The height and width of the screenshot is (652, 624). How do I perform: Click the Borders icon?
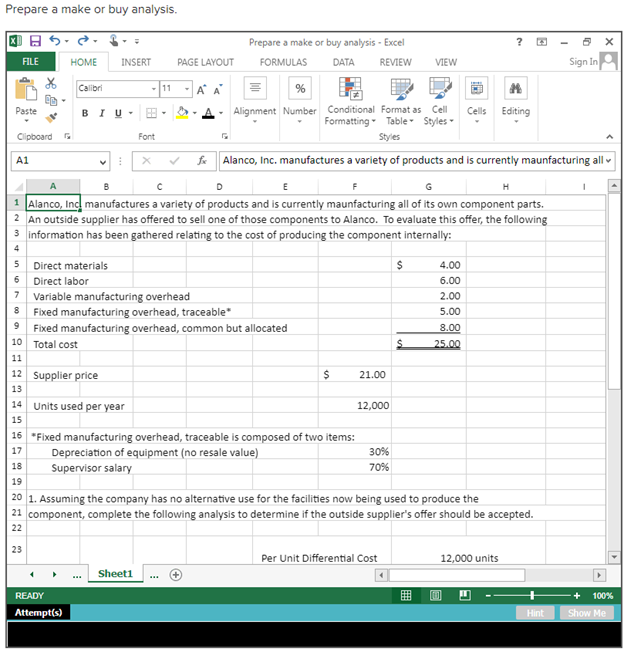click(152, 113)
